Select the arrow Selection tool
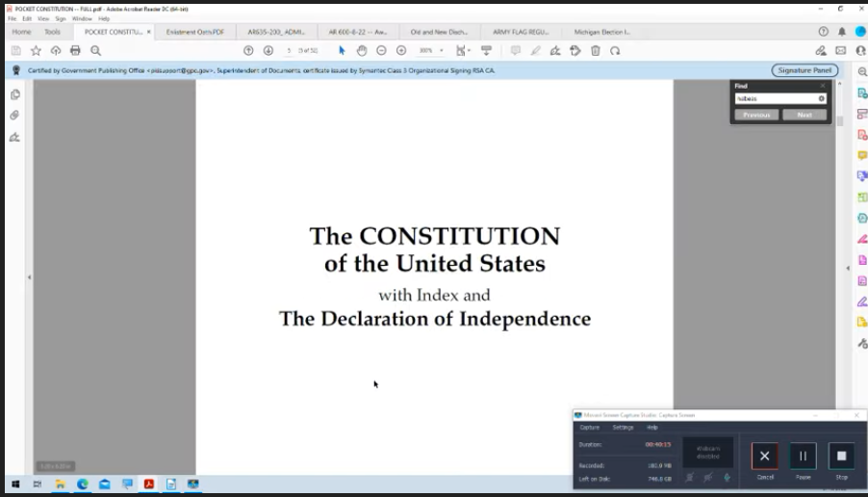 pyautogui.click(x=342, y=51)
